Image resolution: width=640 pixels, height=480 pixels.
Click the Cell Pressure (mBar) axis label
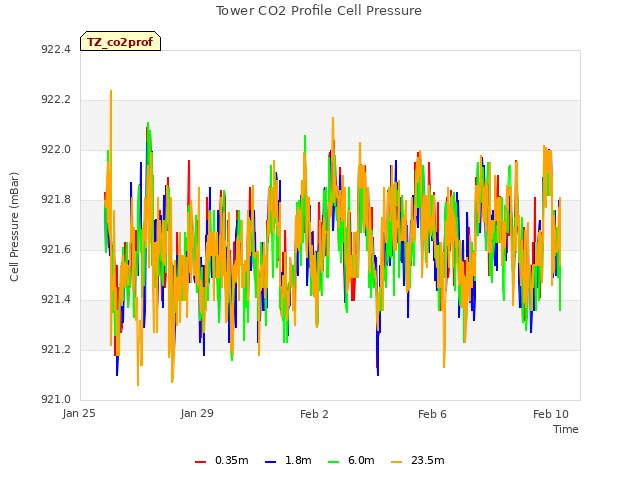[x=14, y=227]
